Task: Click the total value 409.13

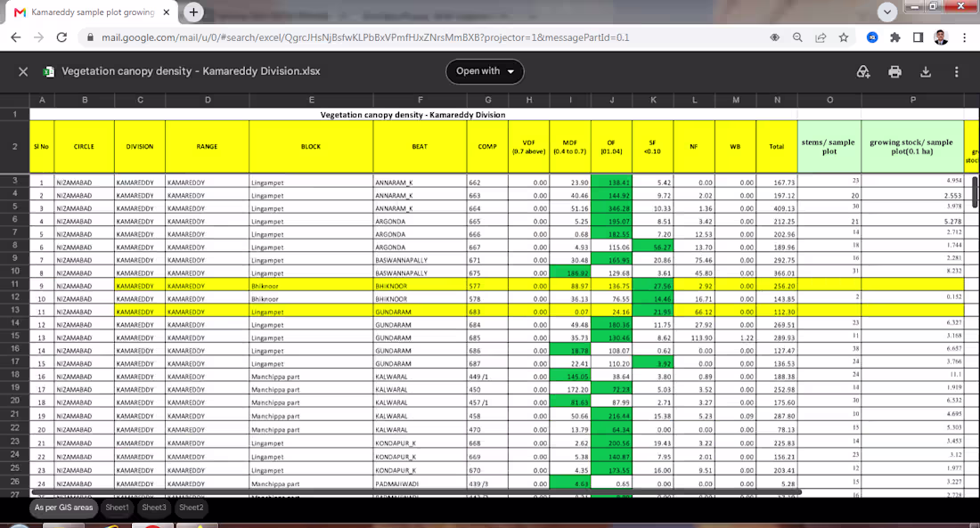Action: coord(777,208)
